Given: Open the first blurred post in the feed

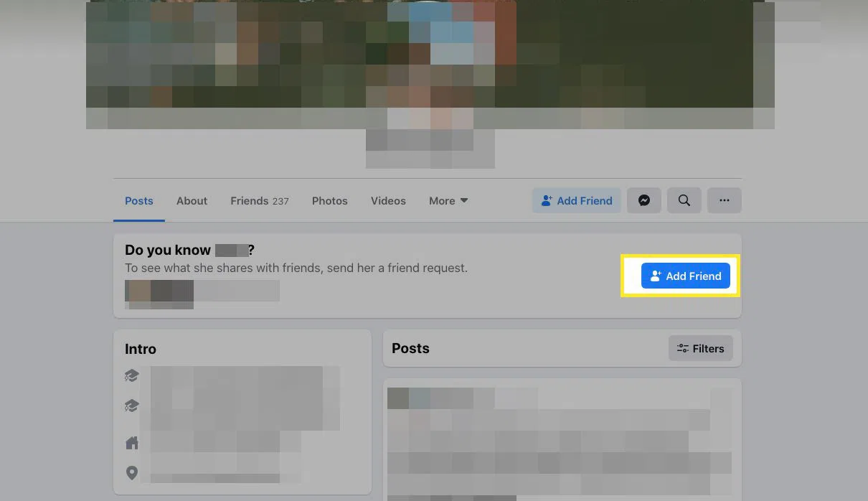Looking at the screenshot, I should pos(560,438).
